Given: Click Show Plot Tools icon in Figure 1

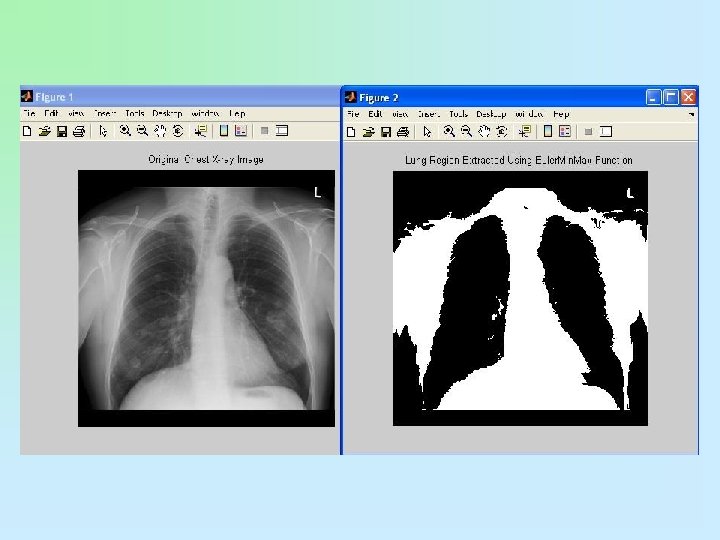Looking at the screenshot, I should (282, 131).
